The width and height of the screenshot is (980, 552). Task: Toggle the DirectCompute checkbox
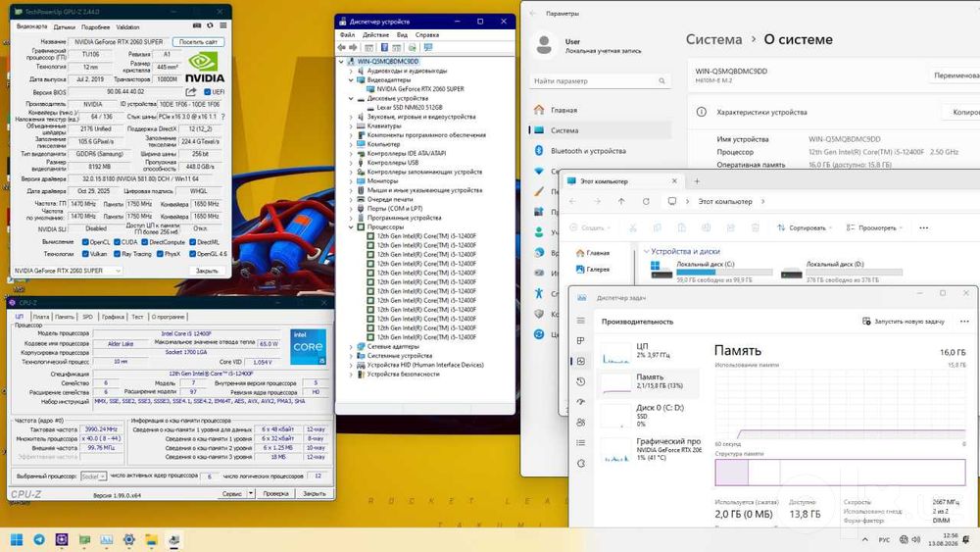point(144,242)
